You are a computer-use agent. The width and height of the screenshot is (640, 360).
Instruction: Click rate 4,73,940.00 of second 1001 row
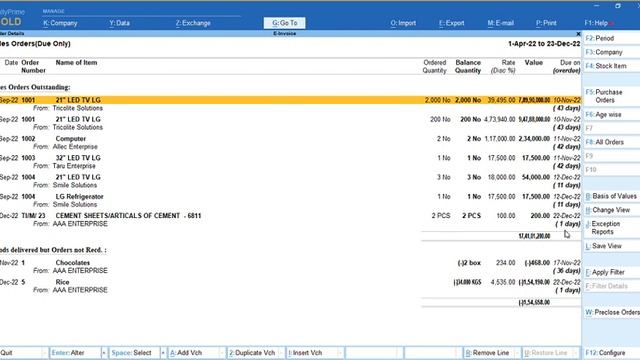pyautogui.click(x=500, y=120)
